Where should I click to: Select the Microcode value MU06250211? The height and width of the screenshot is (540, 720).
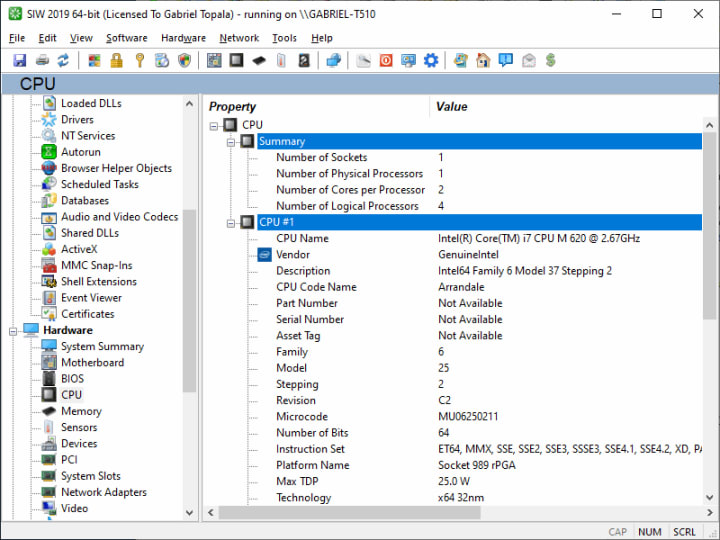(468, 416)
